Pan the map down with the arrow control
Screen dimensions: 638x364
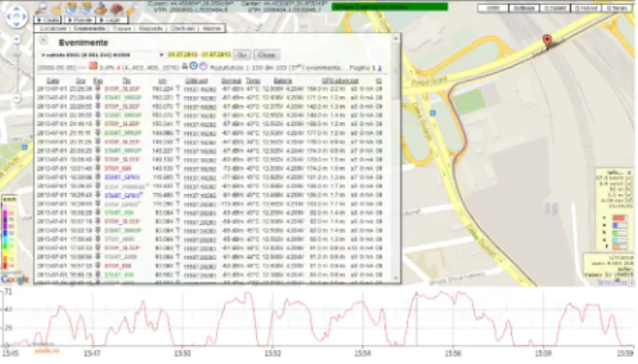(x=16, y=24)
